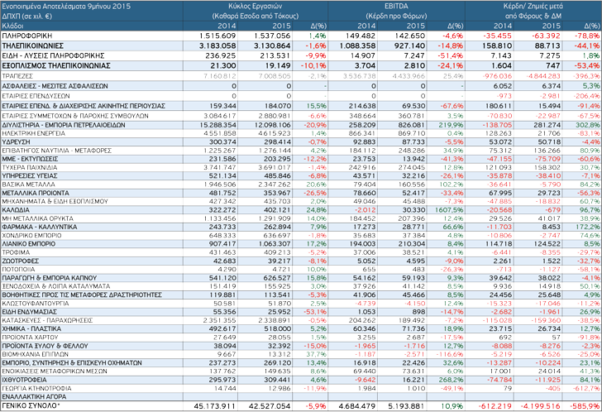Click the ΛΙΑΝΙΚΟ ΕΜΠΟΡΙΟ row label
Viewport: 602px width, 412px height.
(x=30, y=243)
